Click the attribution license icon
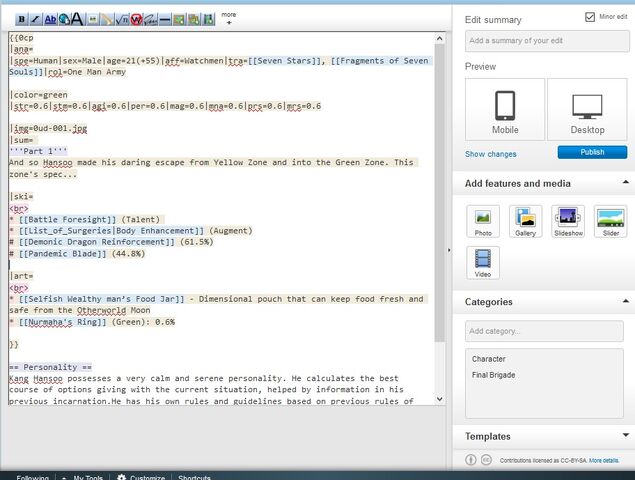 pyautogui.click(x=471, y=460)
